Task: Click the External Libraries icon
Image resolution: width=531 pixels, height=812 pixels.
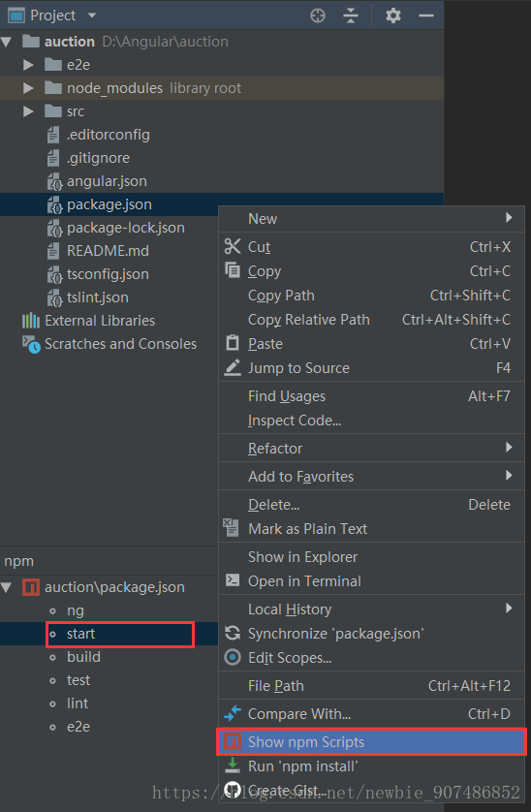Action: [x=31, y=321]
